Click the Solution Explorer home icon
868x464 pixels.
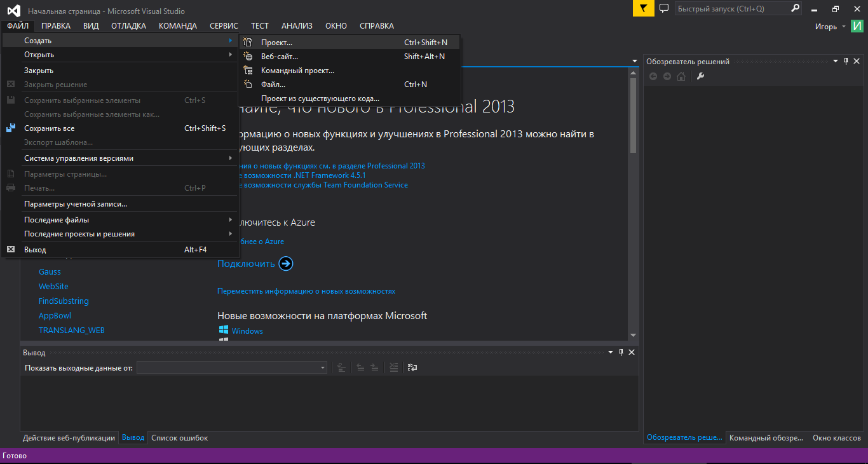(681, 76)
